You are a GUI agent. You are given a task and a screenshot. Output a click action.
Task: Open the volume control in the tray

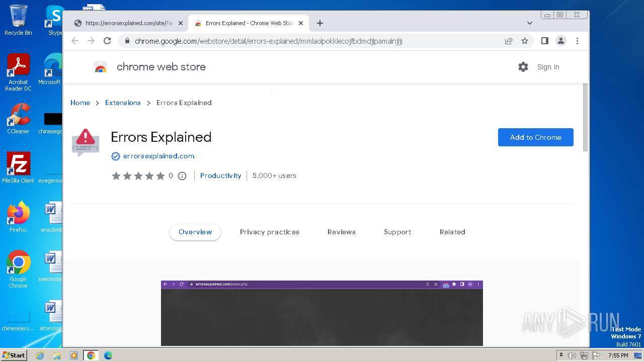click(x=572, y=355)
